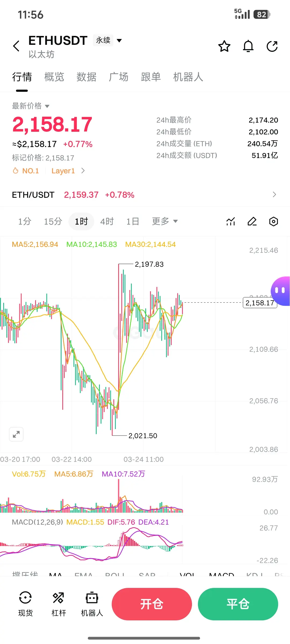Switch to the 跟单 tab
The image size is (290, 644).
click(151, 77)
